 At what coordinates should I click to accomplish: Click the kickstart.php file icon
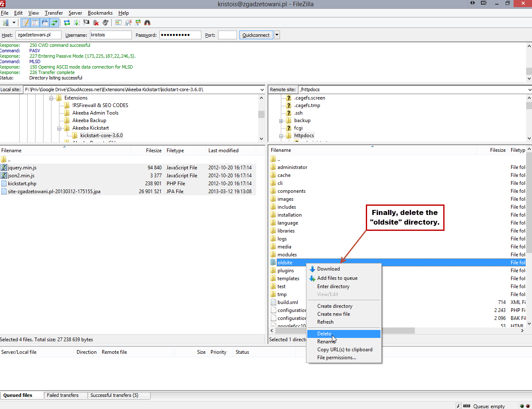click(4, 184)
